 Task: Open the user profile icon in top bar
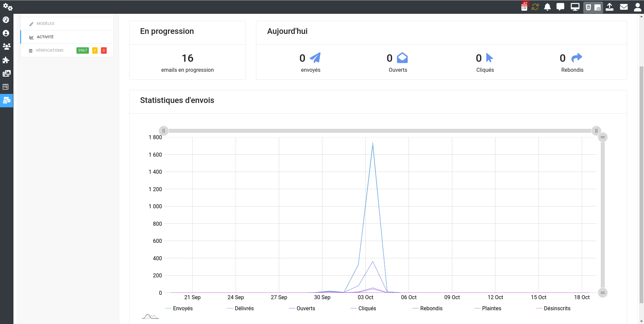click(x=638, y=7)
